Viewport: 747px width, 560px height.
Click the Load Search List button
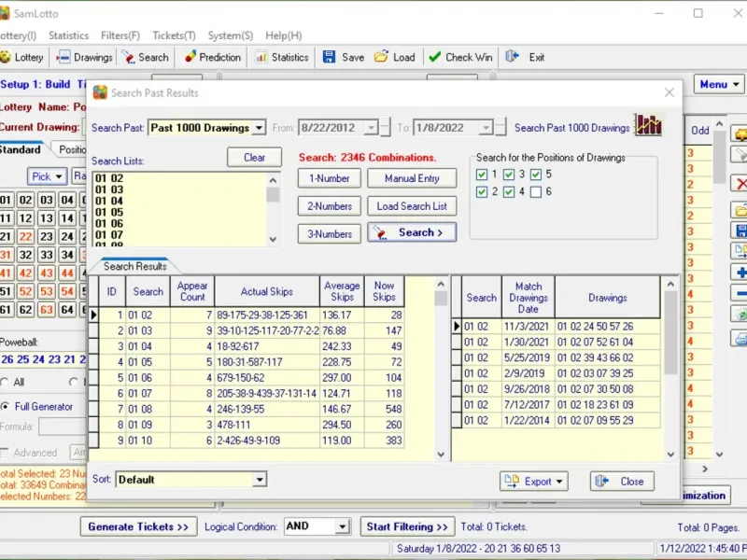click(x=412, y=206)
